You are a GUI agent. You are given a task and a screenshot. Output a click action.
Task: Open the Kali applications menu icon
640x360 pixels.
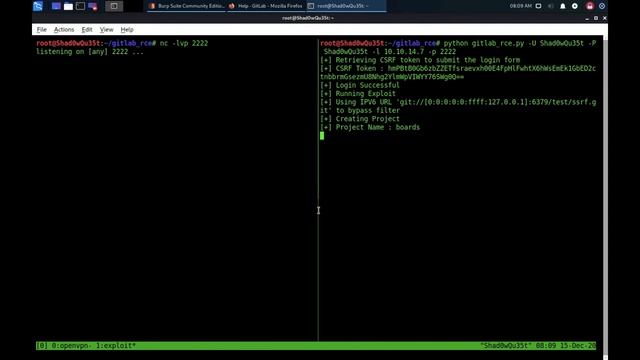[x=38, y=6]
